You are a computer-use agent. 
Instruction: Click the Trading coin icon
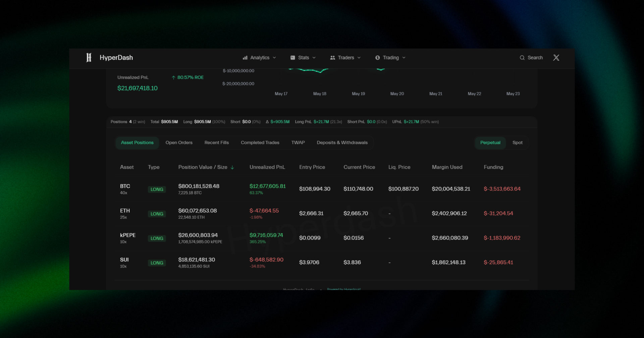[x=377, y=58]
